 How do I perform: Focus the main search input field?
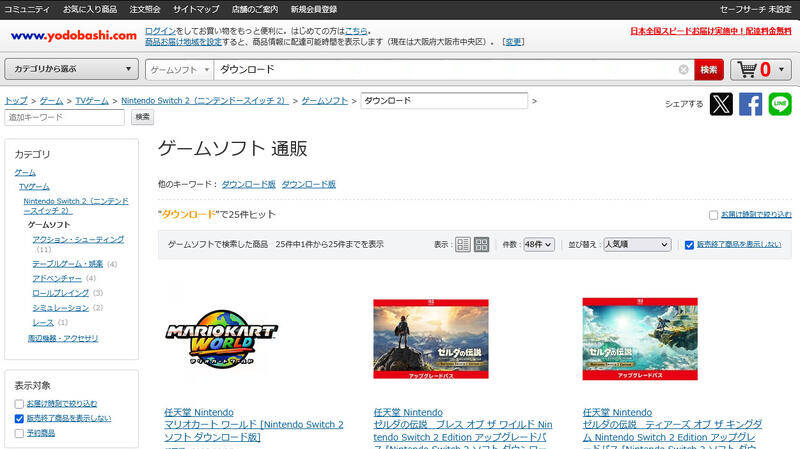point(446,69)
